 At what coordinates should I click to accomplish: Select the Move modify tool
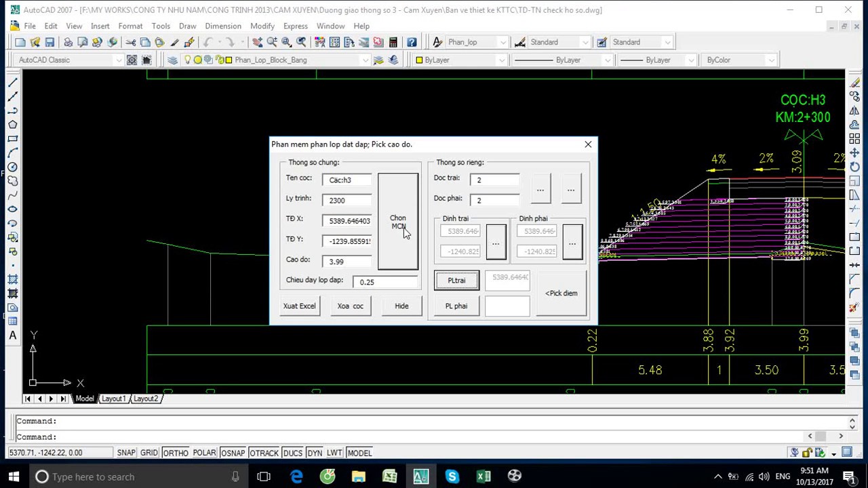[855, 153]
